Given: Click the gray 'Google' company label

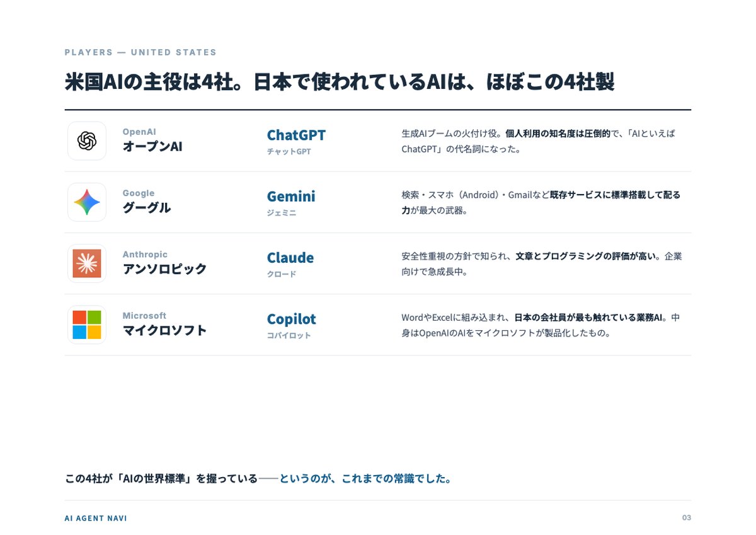Looking at the screenshot, I should tap(139, 193).
